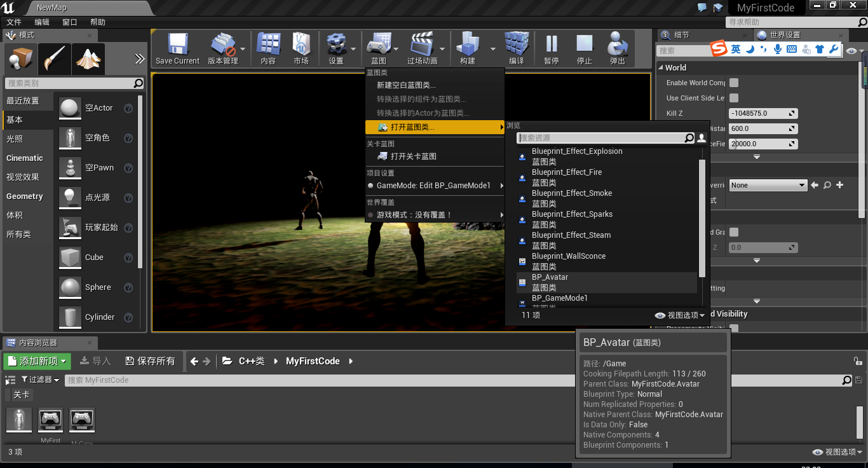The height and width of the screenshot is (468, 868).
Task: Open 视图选项 in content browser footer
Action: pyautogui.click(x=837, y=452)
